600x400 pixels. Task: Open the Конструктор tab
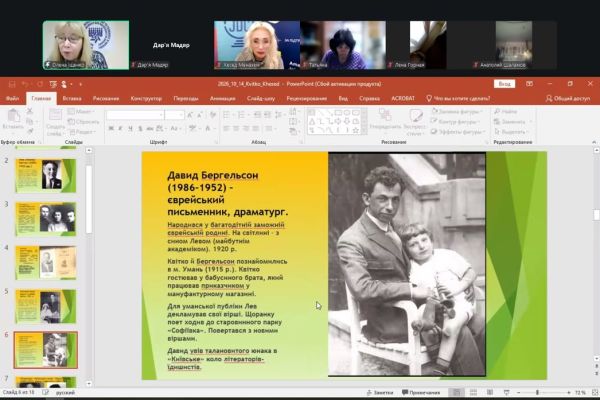coord(146,98)
